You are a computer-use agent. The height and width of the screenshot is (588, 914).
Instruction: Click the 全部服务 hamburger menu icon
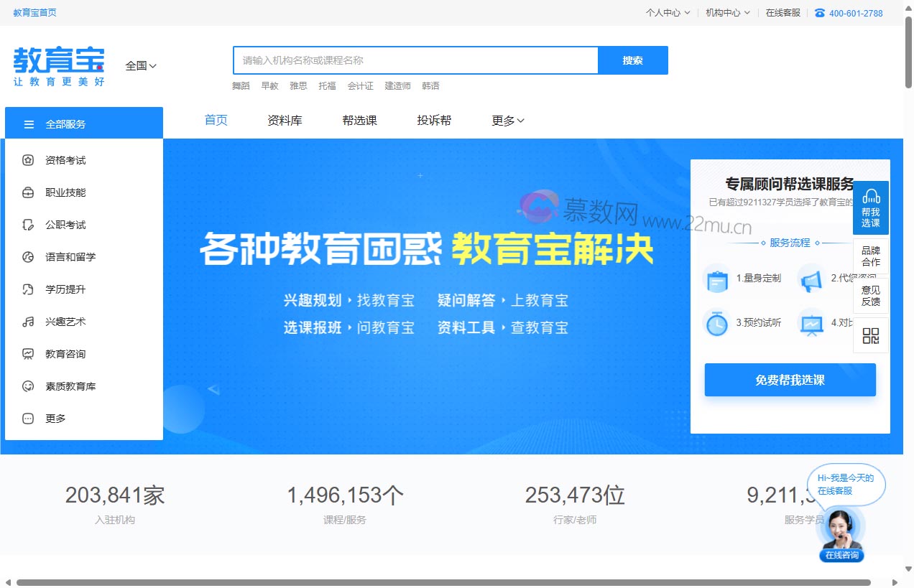click(x=29, y=124)
